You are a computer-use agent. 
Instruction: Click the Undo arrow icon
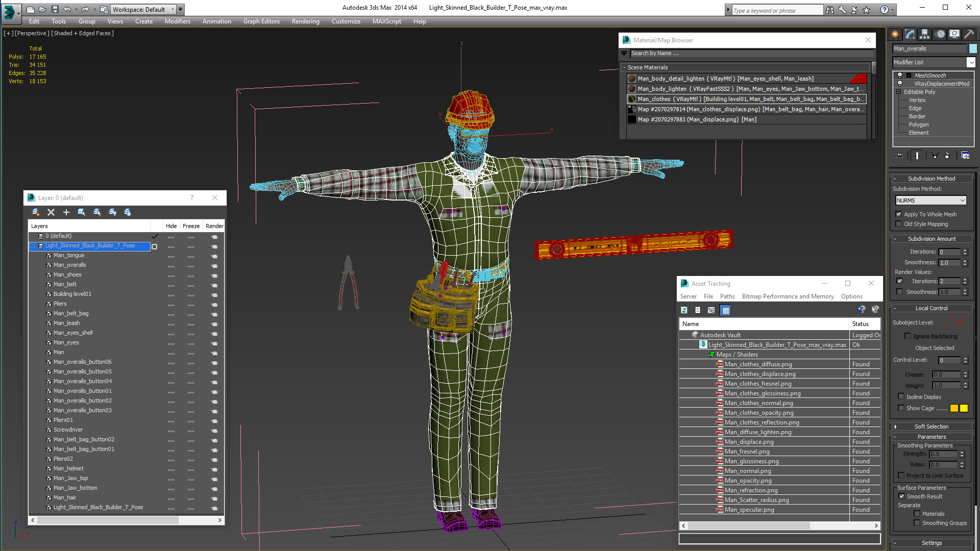[67, 9]
